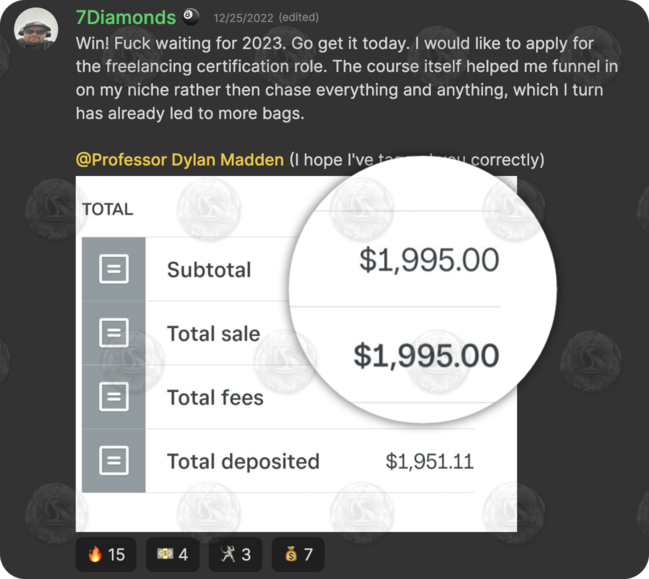Click the Total fees row label
The width and height of the screenshot is (649, 579).
[215, 398]
